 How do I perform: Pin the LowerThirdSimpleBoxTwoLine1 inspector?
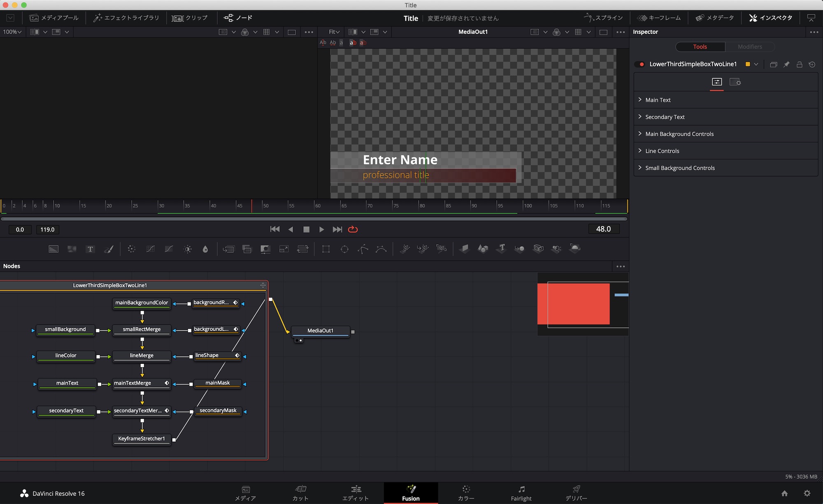click(786, 65)
